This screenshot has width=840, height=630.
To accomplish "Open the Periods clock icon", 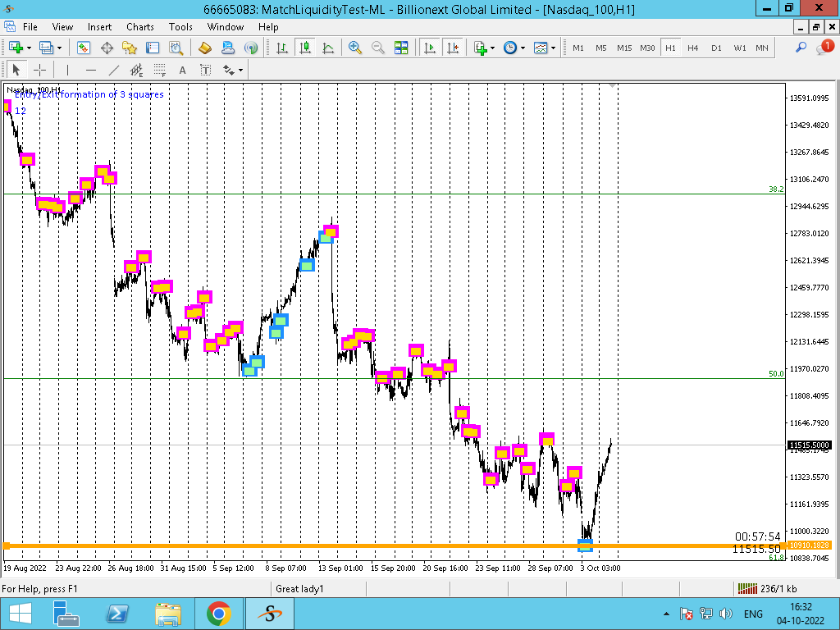I will [x=510, y=48].
